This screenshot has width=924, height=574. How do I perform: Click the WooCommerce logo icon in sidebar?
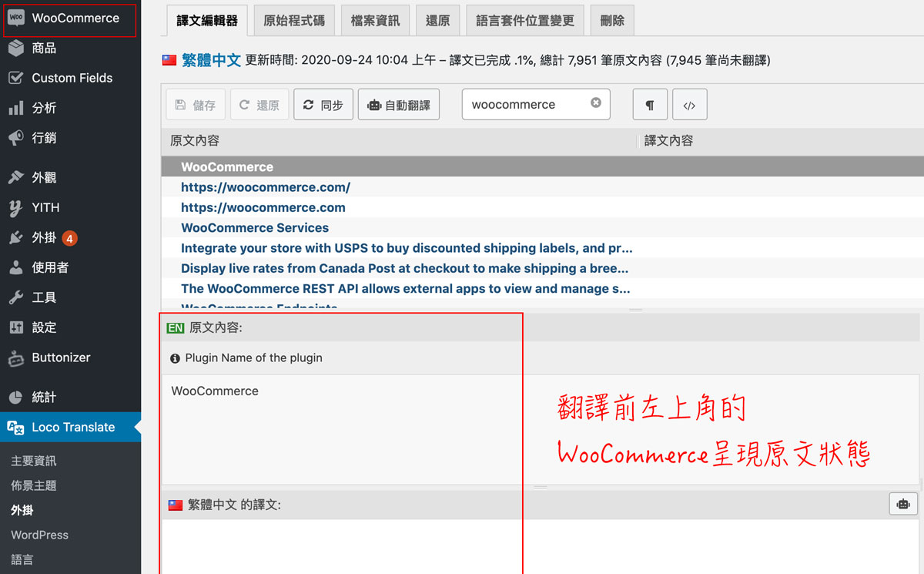coord(15,18)
